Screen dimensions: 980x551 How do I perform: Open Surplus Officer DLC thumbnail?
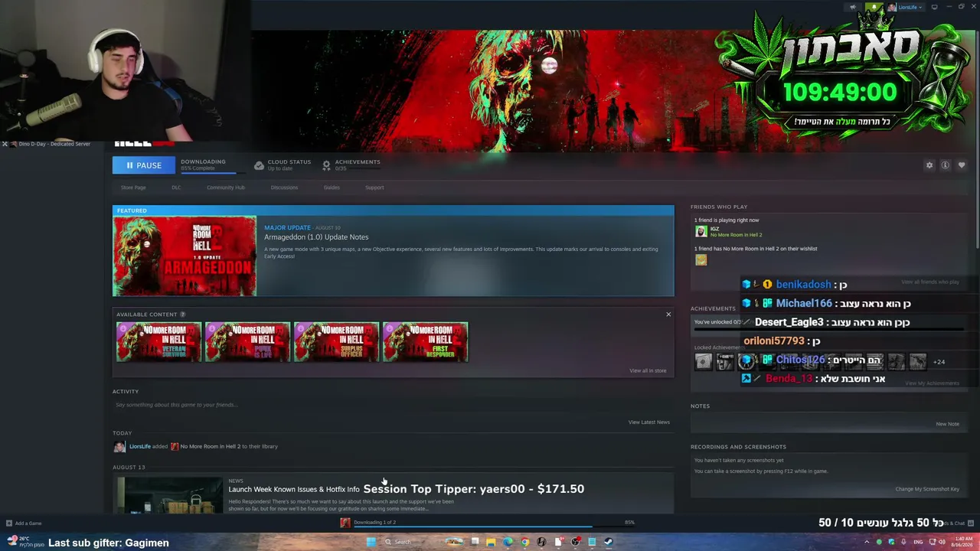tap(336, 341)
